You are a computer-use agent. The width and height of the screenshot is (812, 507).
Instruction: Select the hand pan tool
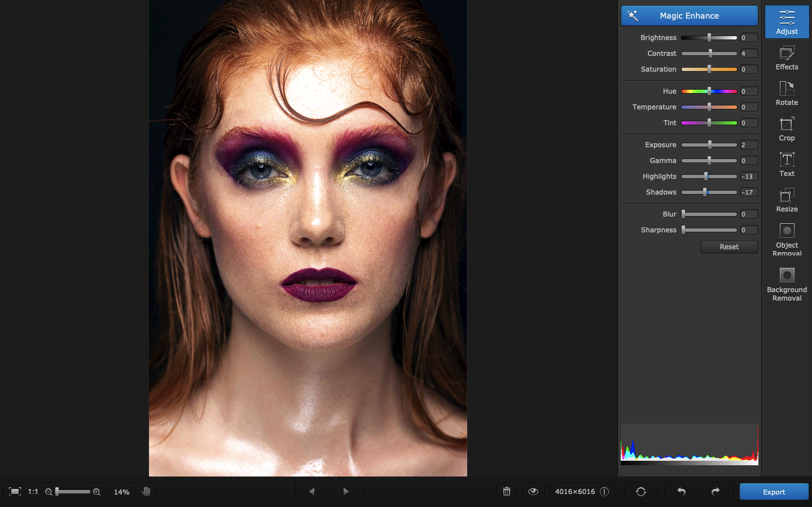146,491
